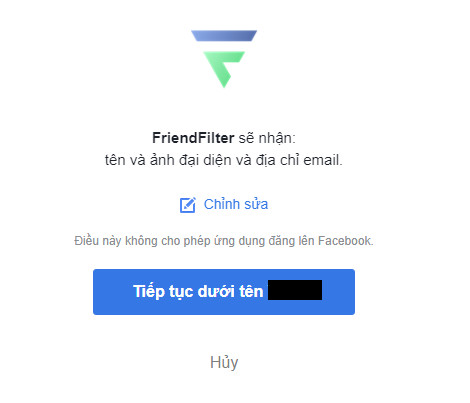Click the blacked-out name on continue button
The width and height of the screenshot is (470, 403).
295,290
